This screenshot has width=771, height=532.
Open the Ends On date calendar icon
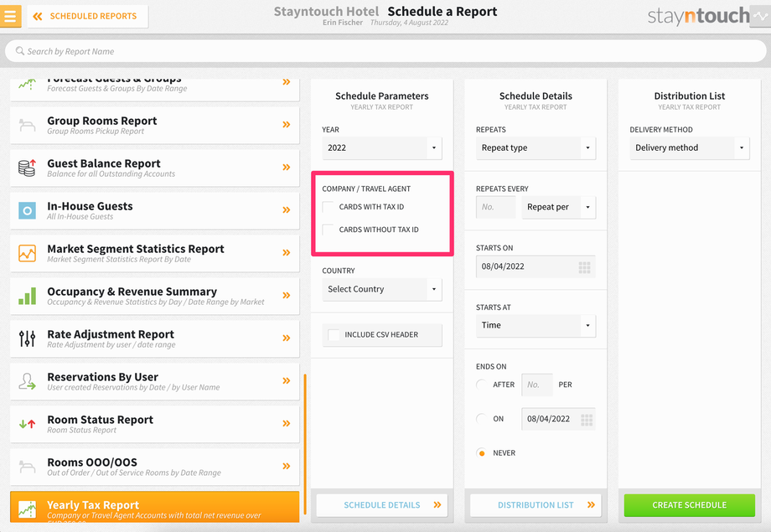pos(586,420)
